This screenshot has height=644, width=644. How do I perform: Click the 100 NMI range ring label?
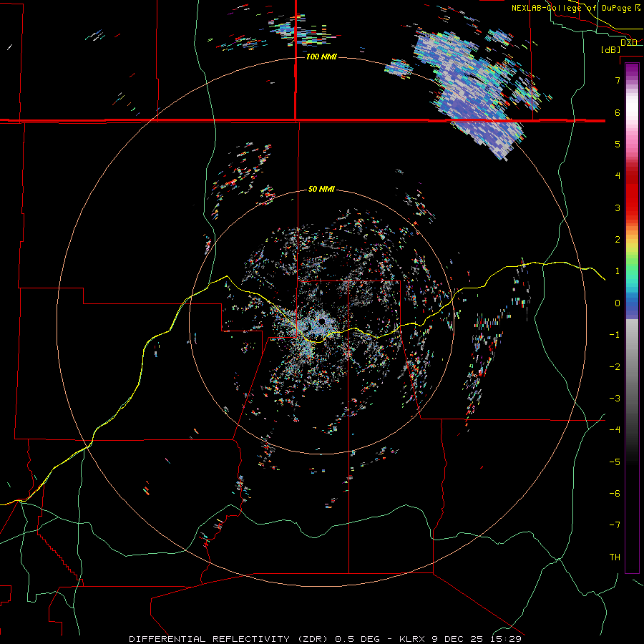click(321, 57)
